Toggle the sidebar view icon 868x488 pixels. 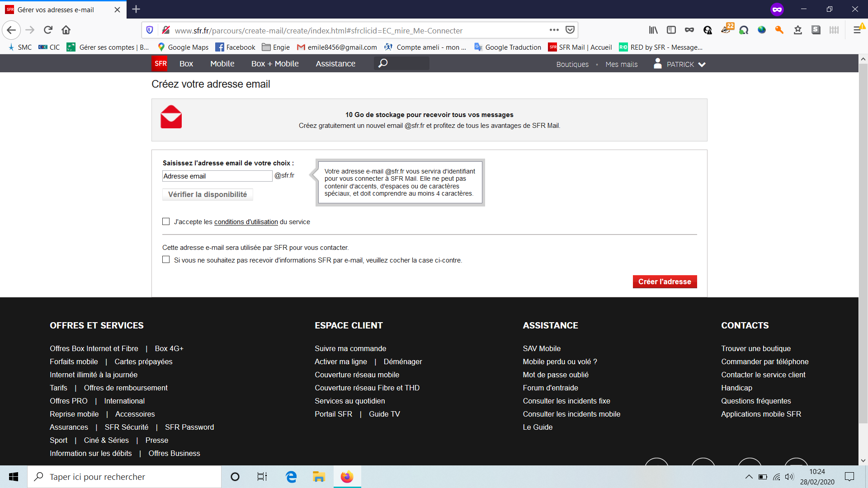671,30
